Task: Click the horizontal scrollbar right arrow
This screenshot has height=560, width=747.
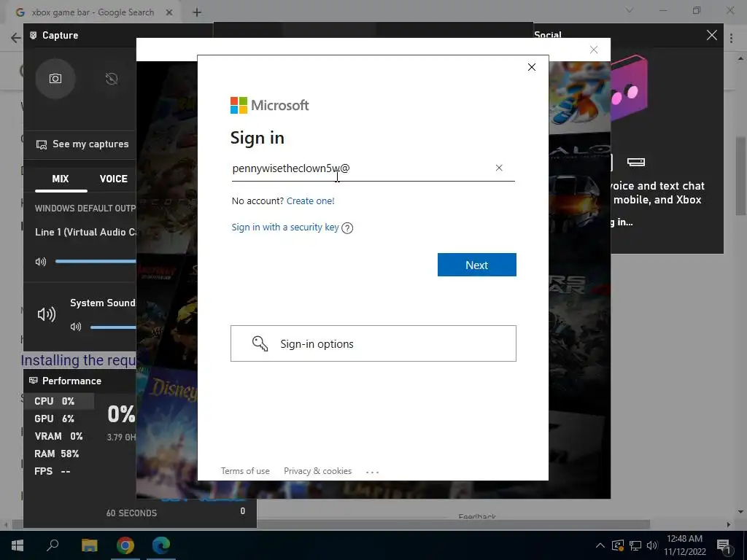Action: (729, 524)
